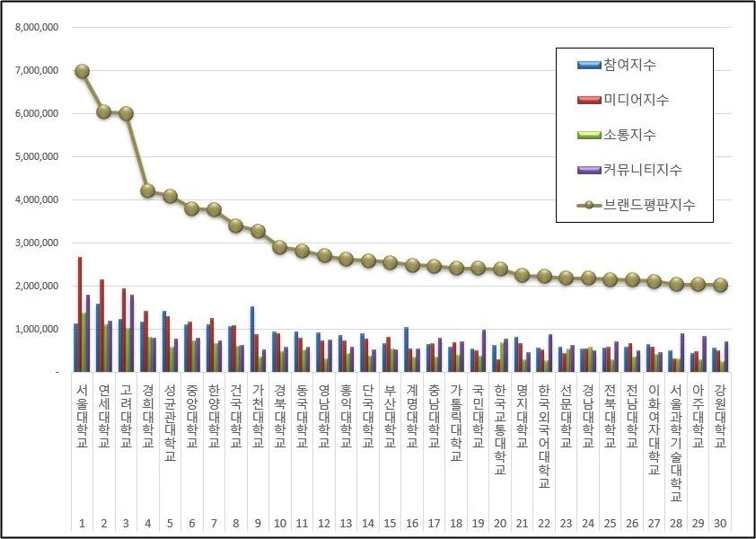The image size is (756, 539).
Task: Select the 한국외국어대학교 x-axis label
Action: (x=543, y=435)
